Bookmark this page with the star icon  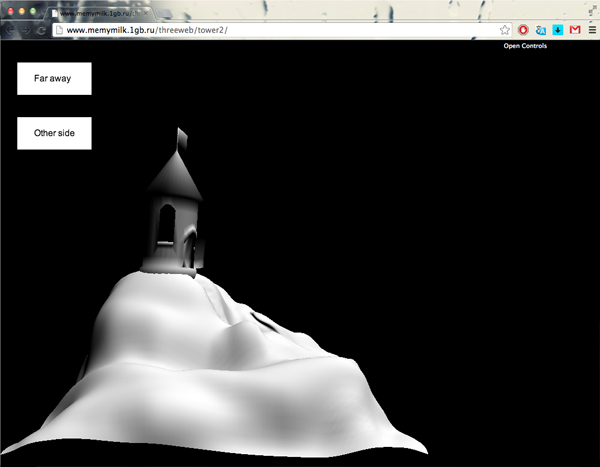pos(505,30)
